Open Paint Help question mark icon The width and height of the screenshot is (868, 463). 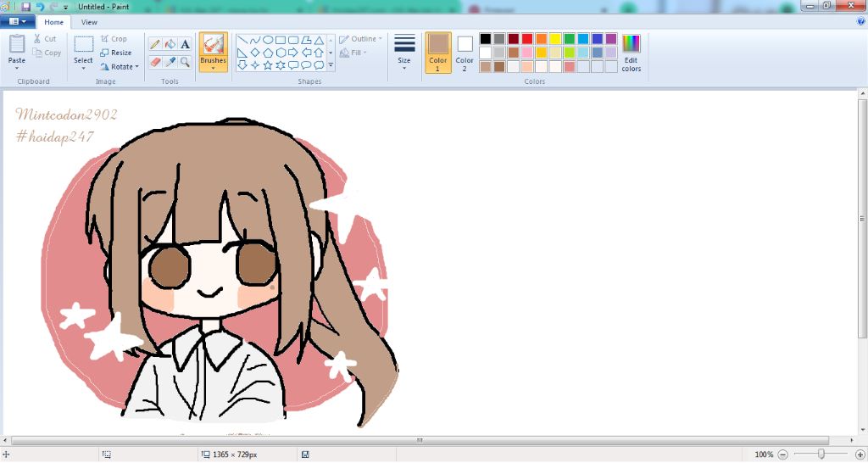(861, 21)
